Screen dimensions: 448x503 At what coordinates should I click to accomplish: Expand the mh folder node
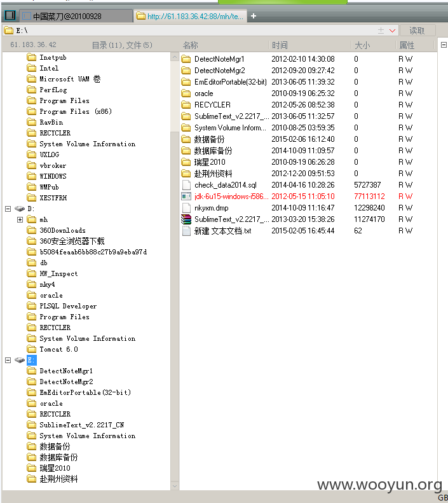pos(20,220)
